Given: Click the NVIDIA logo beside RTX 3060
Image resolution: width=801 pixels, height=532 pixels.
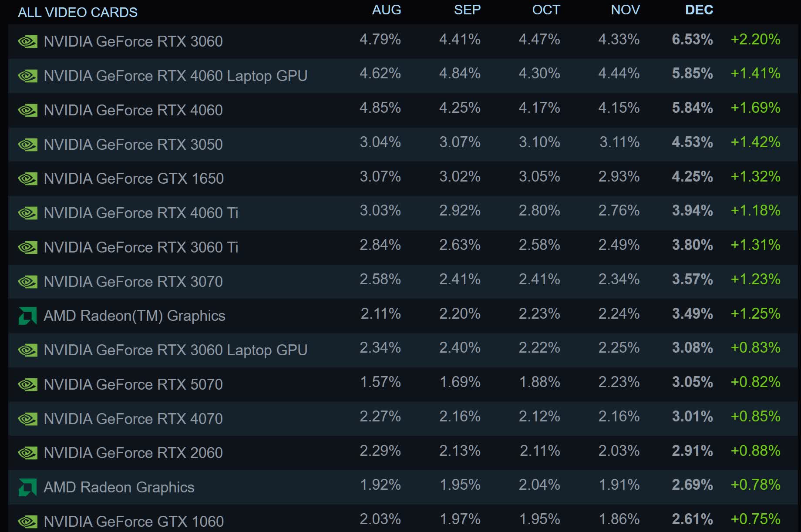Looking at the screenshot, I should [x=27, y=42].
